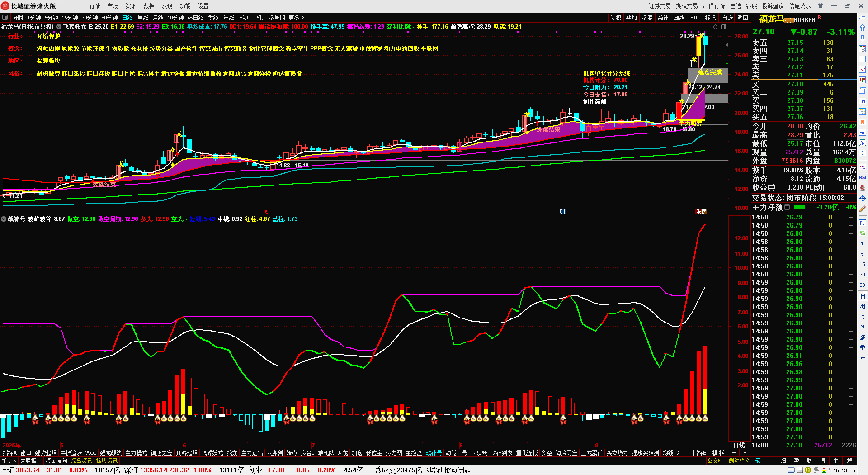Click the 叠加 overlay button
The image size is (868, 475).
pyautogui.click(x=631, y=18)
